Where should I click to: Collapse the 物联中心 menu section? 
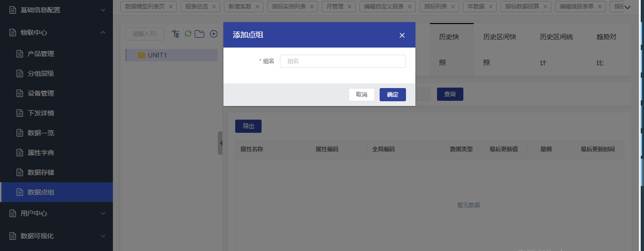(x=103, y=32)
